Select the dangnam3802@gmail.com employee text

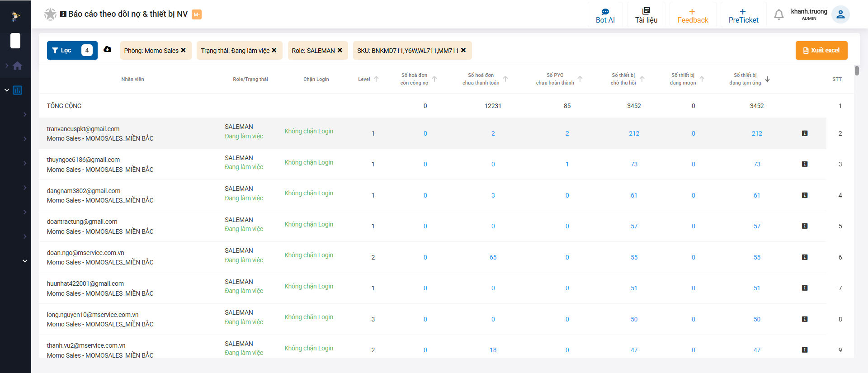[84, 191]
